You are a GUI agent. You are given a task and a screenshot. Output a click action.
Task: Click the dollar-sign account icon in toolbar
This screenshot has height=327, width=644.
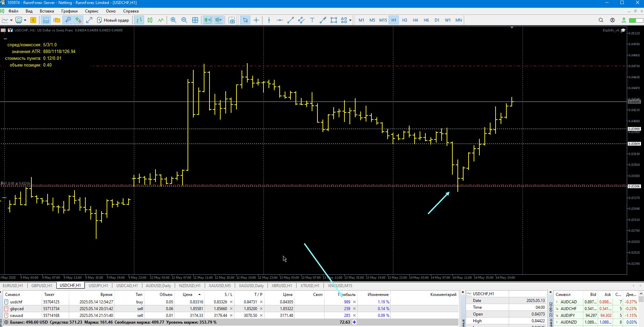[33, 20]
